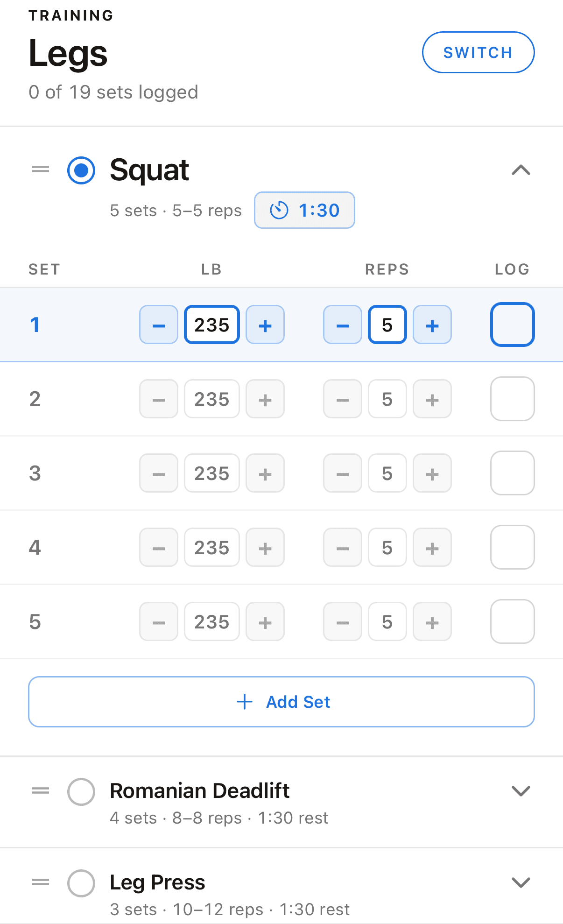Viewport: 563px width, 924px height.
Task: Tap the drag handle for Romanian Deadlift
Action: 41,791
